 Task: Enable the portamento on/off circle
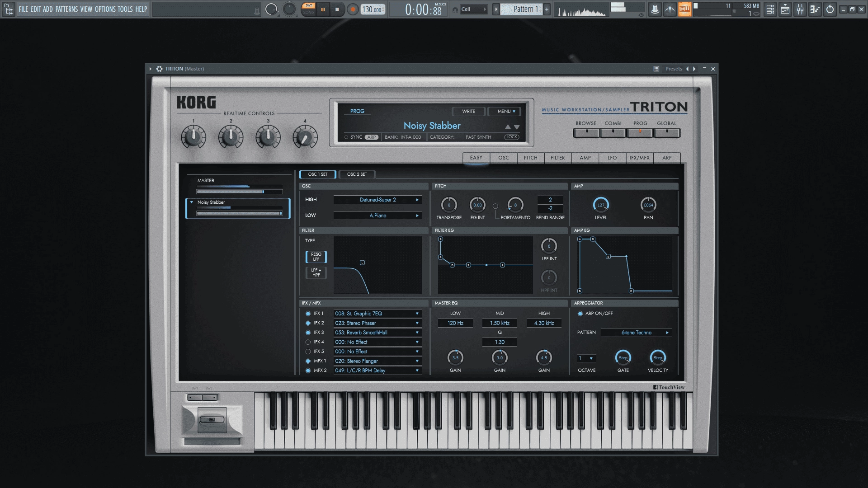495,206
